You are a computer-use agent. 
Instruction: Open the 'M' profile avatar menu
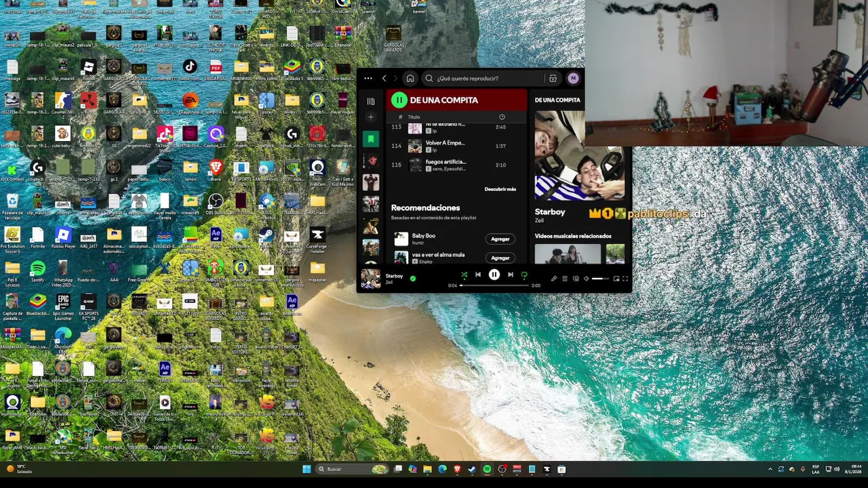click(573, 78)
